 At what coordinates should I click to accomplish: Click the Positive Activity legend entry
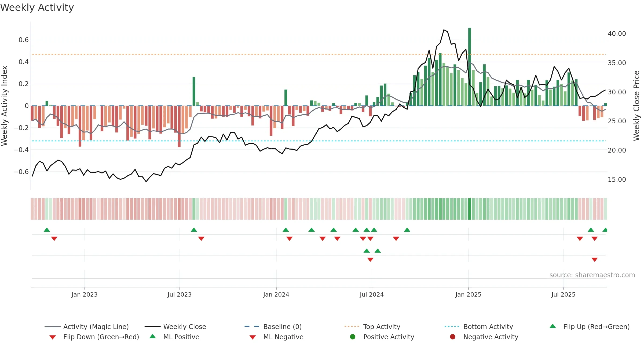click(382, 337)
